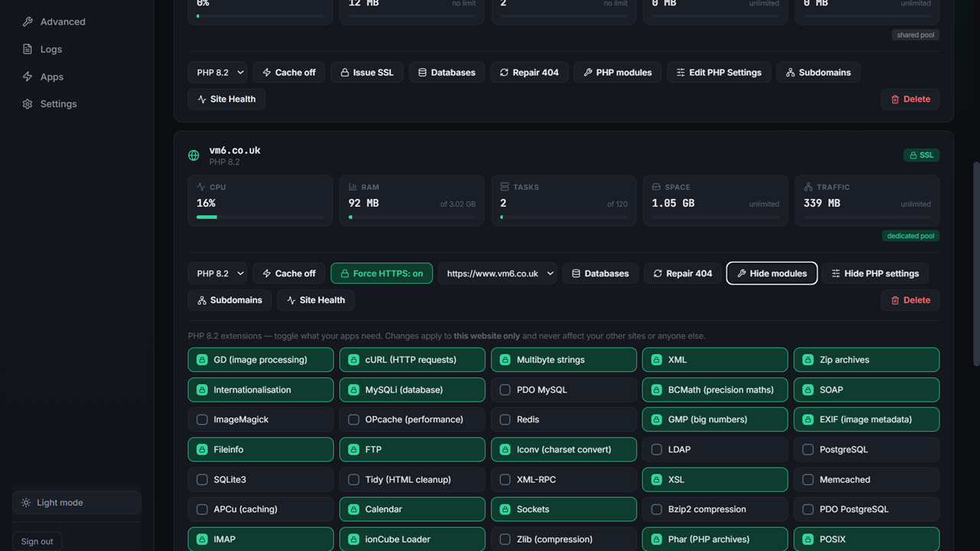Enable APCu (caching) extension

260,509
